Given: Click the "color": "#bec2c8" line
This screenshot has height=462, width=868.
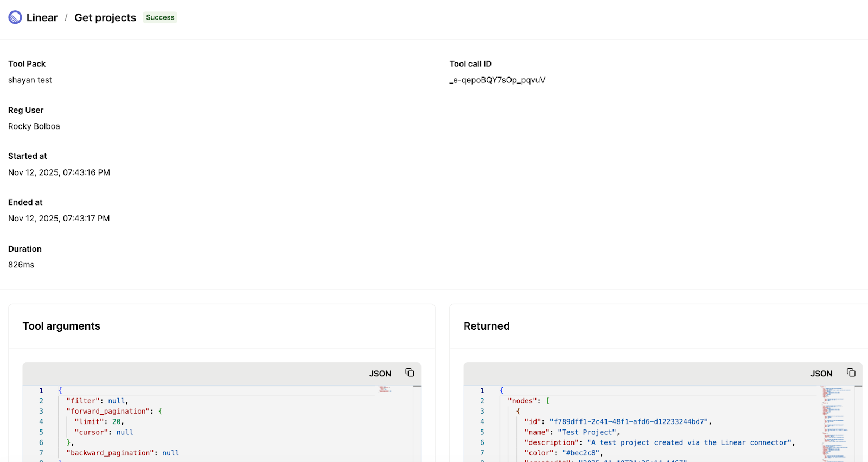Looking at the screenshot, I should 564,453.
